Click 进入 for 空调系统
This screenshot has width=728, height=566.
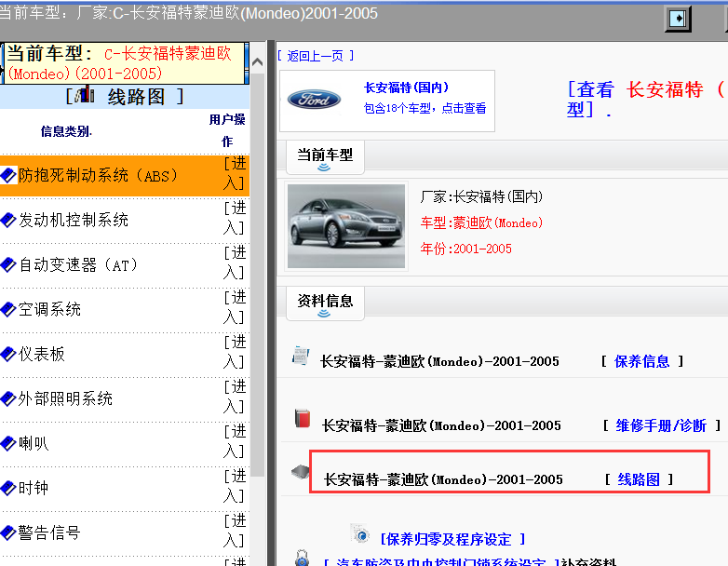click(235, 306)
